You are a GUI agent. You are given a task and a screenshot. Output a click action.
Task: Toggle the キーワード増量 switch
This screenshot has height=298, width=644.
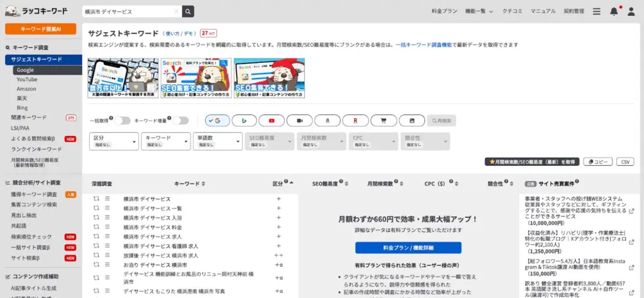click(x=180, y=121)
